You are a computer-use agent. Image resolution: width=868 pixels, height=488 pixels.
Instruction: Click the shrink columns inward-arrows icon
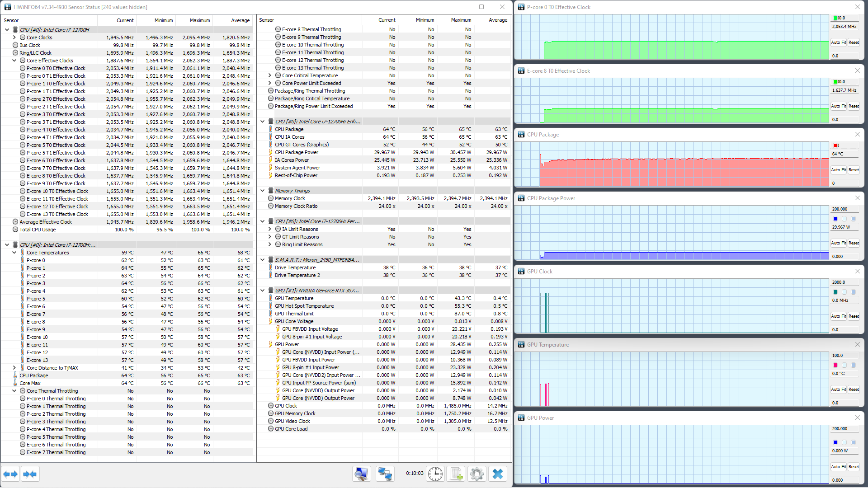(30, 474)
